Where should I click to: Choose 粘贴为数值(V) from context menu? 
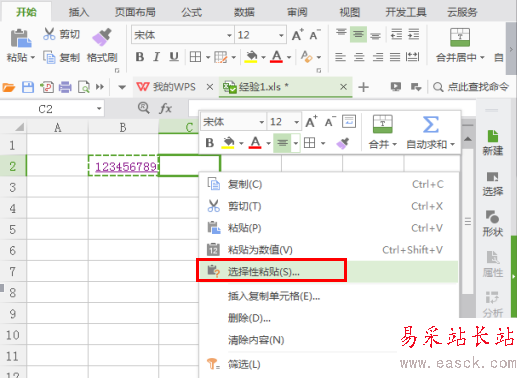(328, 250)
